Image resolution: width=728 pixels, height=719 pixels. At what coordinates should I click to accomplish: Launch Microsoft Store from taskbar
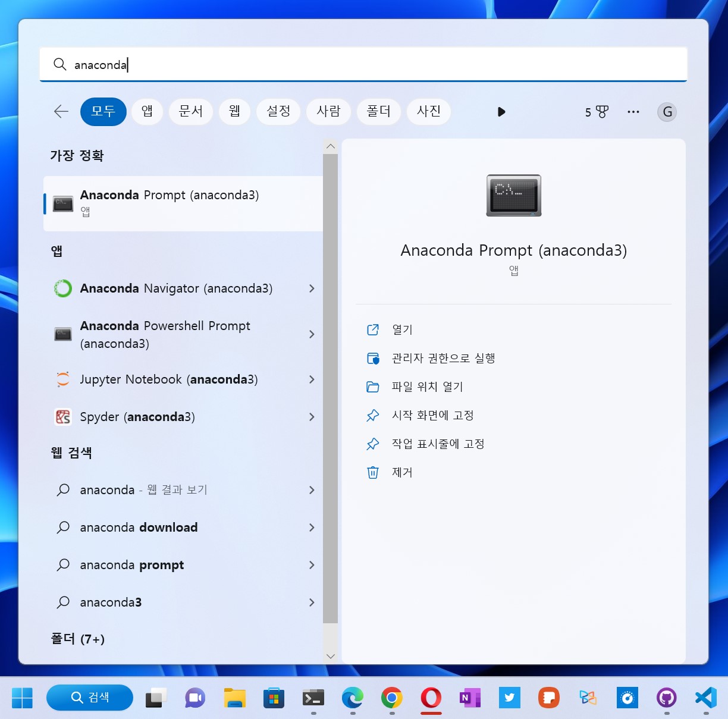[274, 698]
